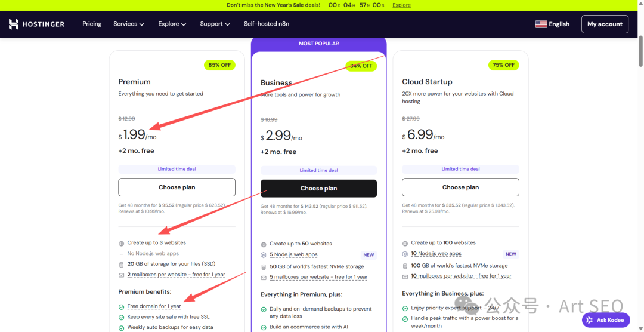Click Node.js icon in Business plan features

264,255
